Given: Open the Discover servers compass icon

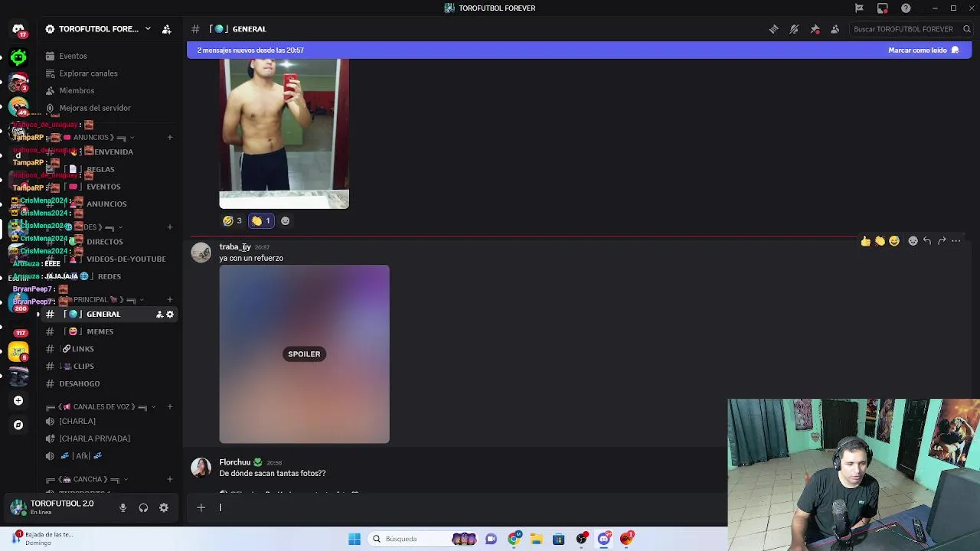Looking at the screenshot, I should coord(18,425).
